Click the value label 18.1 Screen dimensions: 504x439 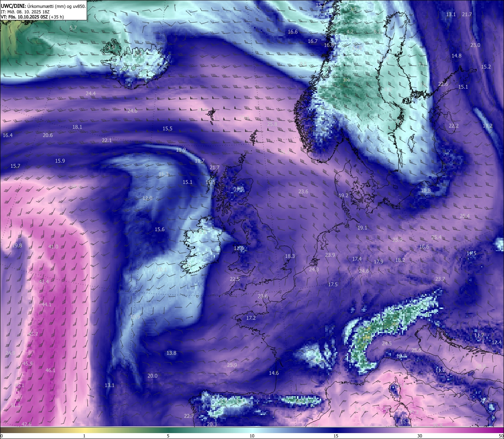pyautogui.click(x=77, y=127)
